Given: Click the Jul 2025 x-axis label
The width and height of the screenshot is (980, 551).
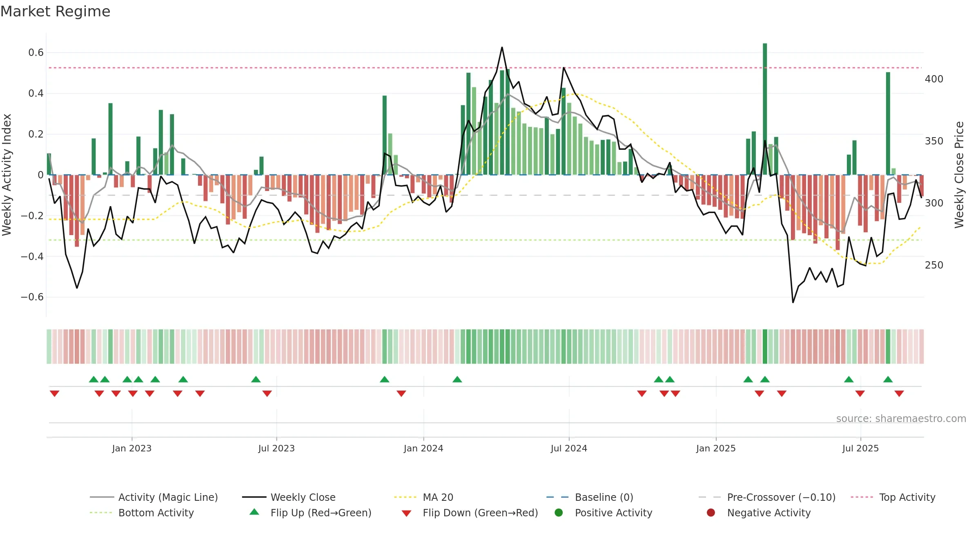Looking at the screenshot, I should click(860, 448).
